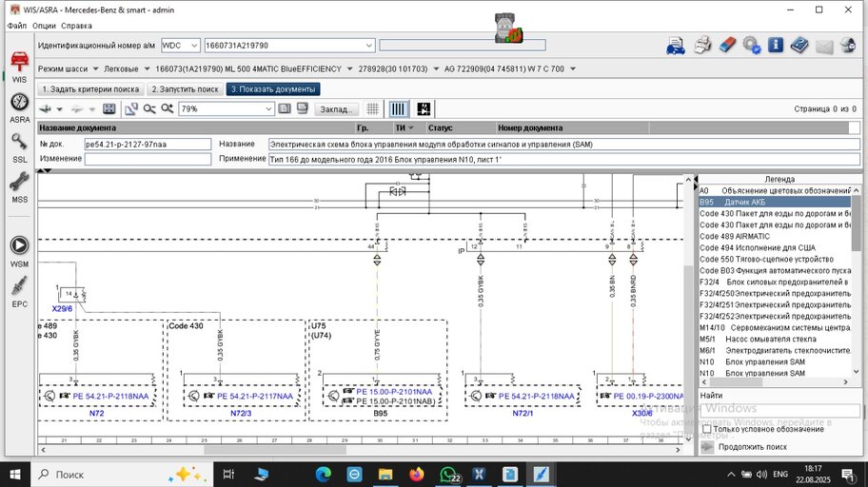Viewport: 868px width, 487px height.
Task: Open EPC spark plug module icon
Action: (x=19, y=292)
